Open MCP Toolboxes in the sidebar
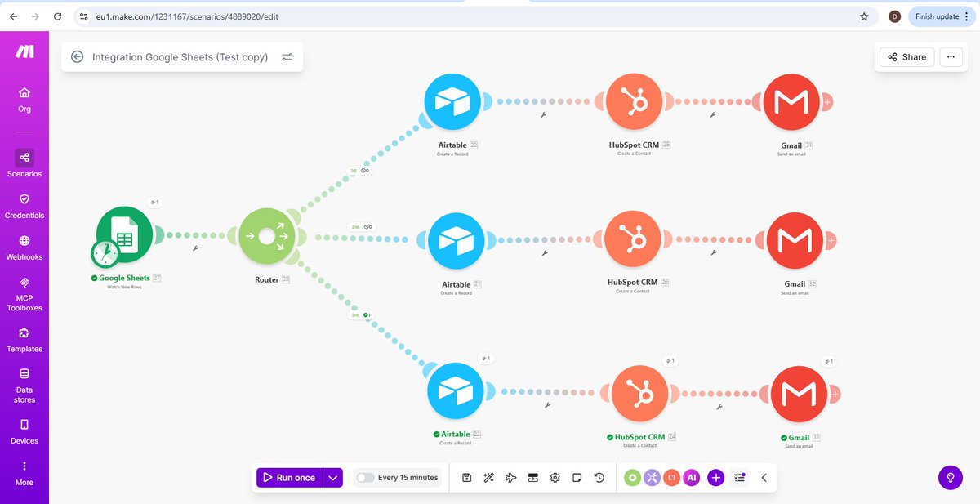This screenshot has width=980, height=504. pos(24,293)
